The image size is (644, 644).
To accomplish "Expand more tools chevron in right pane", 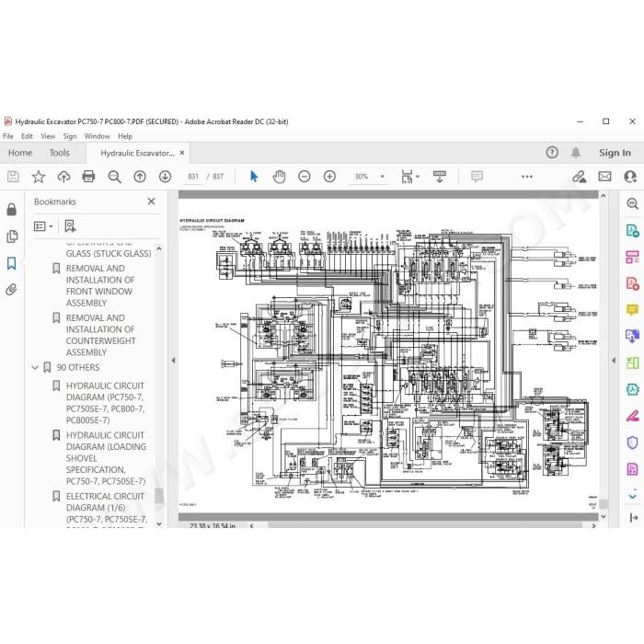I will click(x=633, y=496).
